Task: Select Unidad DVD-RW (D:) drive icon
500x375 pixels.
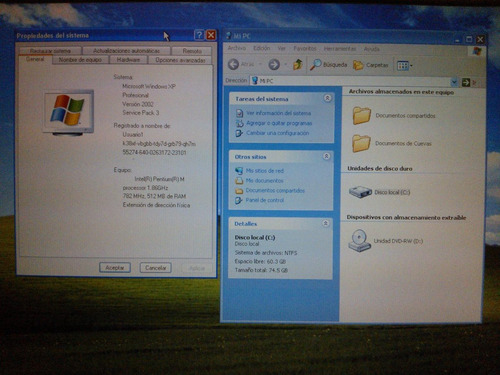Action: coord(359,241)
